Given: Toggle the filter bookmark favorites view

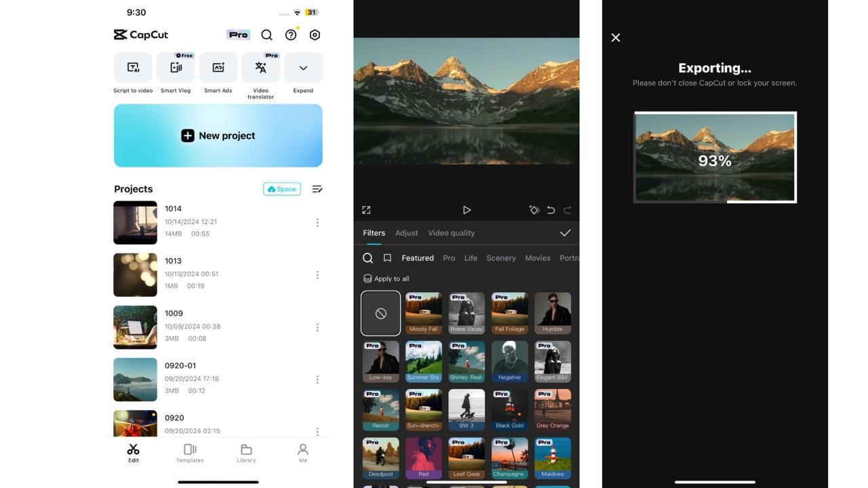Looking at the screenshot, I should pos(387,258).
